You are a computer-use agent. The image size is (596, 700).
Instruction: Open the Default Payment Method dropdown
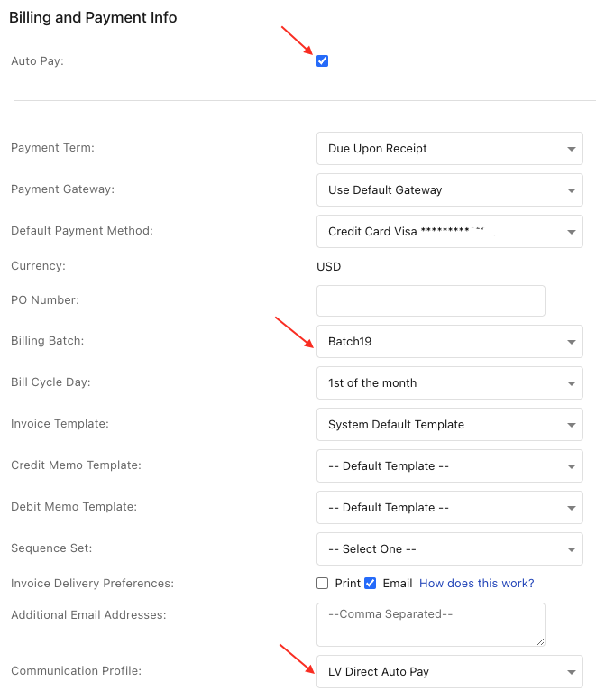(x=449, y=232)
